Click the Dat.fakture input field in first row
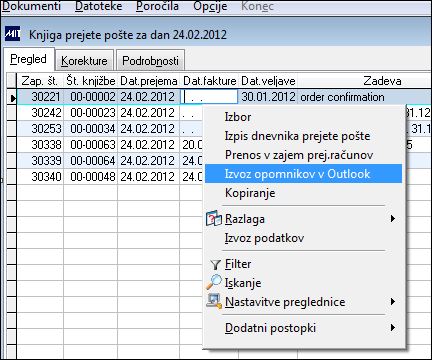This screenshot has width=432, height=360. [x=209, y=97]
